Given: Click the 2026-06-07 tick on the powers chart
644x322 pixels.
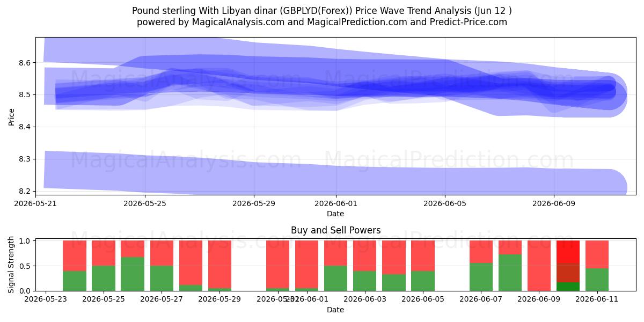Looking at the screenshot, I should (481, 299).
